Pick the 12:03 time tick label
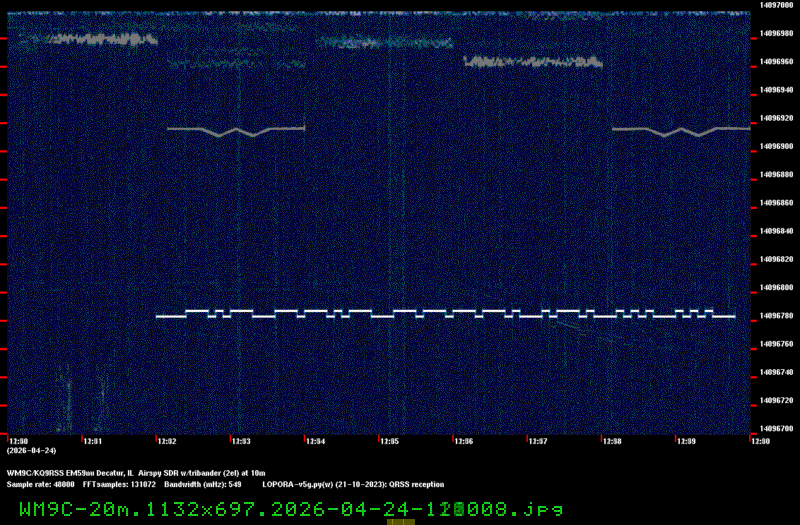Screen dimensions: 800x525 [241, 440]
